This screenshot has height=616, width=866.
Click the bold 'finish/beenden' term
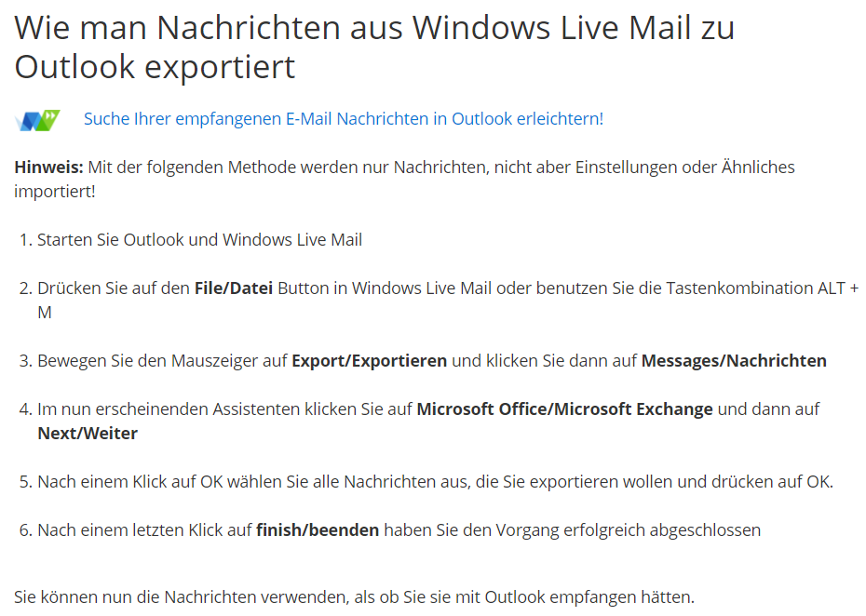click(x=318, y=529)
